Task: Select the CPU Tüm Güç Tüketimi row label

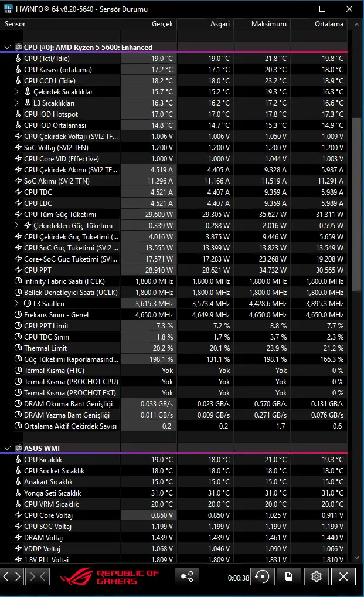Action: pos(60,215)
